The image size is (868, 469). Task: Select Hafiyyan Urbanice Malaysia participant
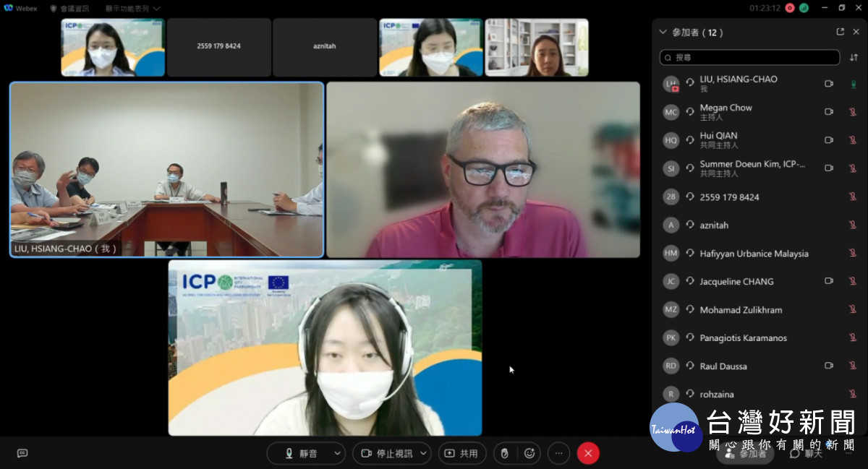pyautogui.click(x=759, y=253)
